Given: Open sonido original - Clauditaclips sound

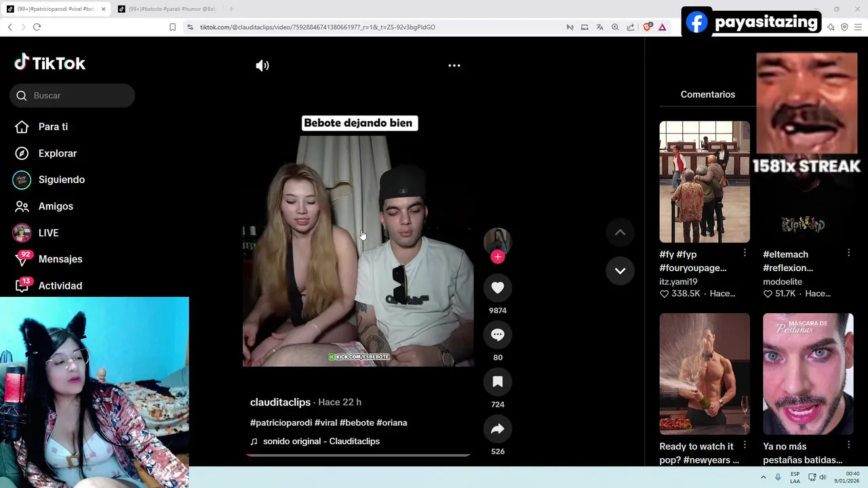Looking at the screenshot, I should point(321,441).
